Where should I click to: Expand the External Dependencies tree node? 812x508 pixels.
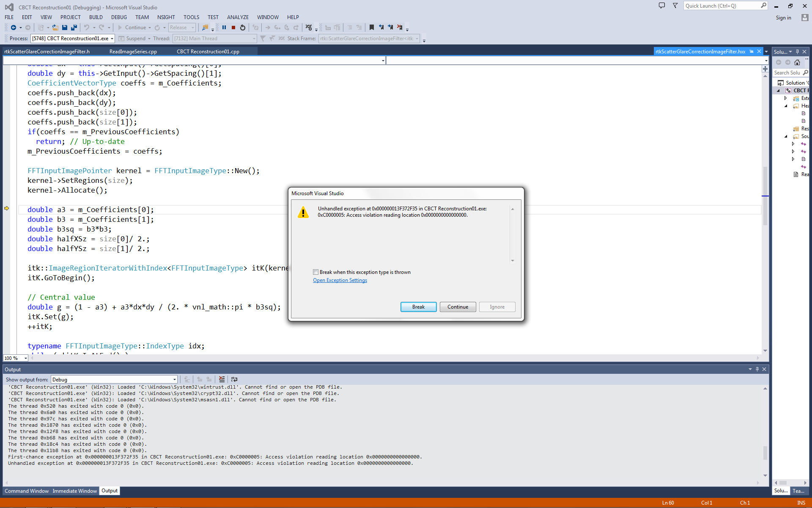point(786,98)
